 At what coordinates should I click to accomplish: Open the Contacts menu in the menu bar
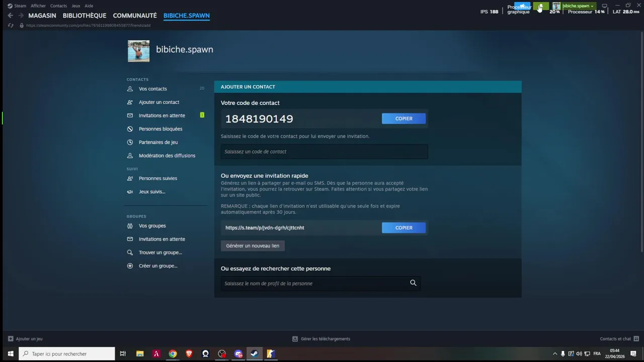[x=58, y=6]
